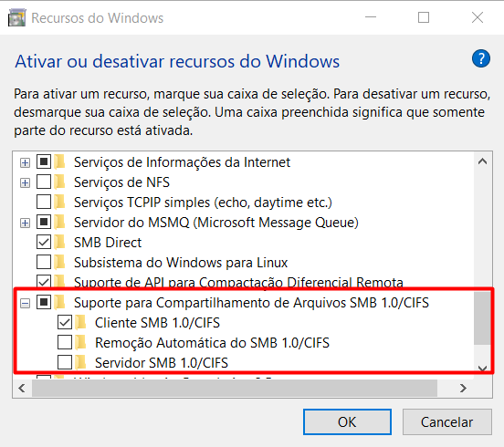Click folder icon of Serviços de Informações da Internet
The height and width of the screenshot is (447, 504).
click(59, 161)
